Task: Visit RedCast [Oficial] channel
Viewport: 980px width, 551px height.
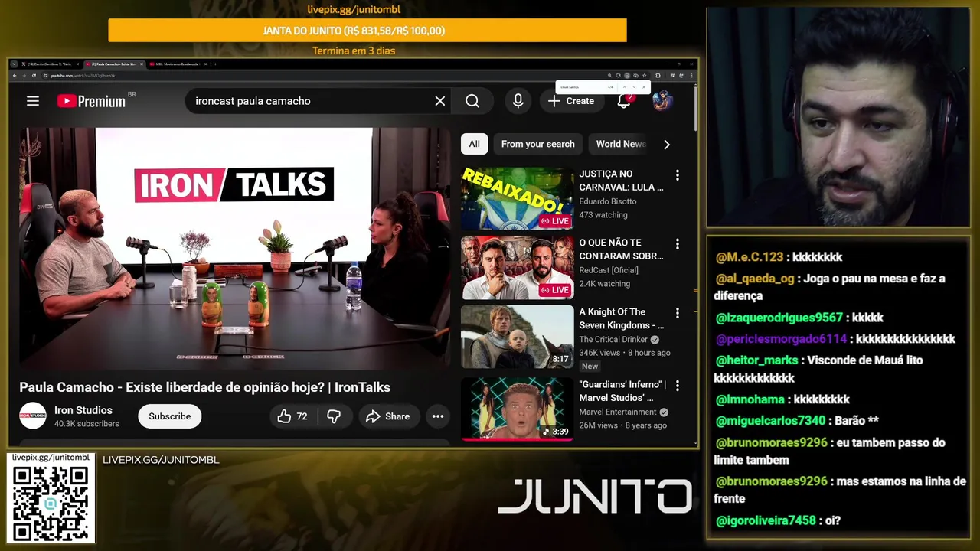Action: coord(609,270)
